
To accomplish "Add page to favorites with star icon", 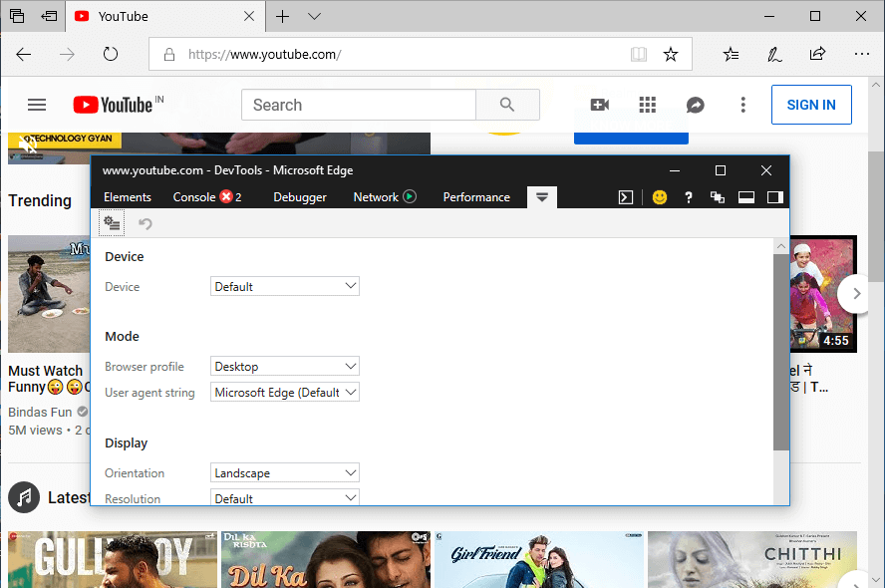I will 671,54.
